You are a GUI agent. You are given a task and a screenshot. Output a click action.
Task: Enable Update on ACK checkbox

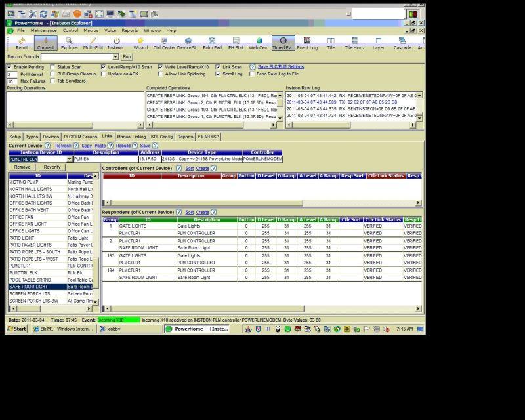coord(104,74)
